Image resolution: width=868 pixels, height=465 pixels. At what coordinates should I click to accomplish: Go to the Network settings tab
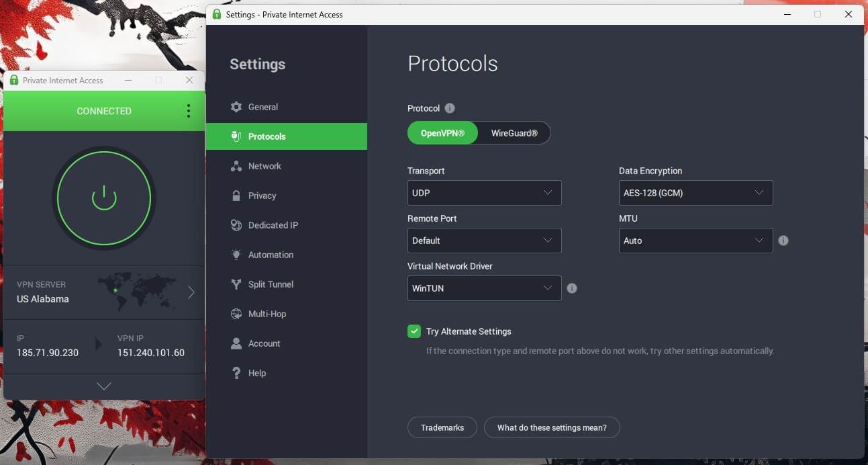pos(287,166)
